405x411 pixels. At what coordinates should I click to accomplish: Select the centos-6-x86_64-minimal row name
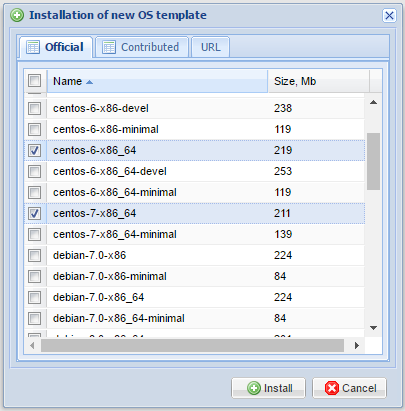pyautogui.click(x=115, y=192)
